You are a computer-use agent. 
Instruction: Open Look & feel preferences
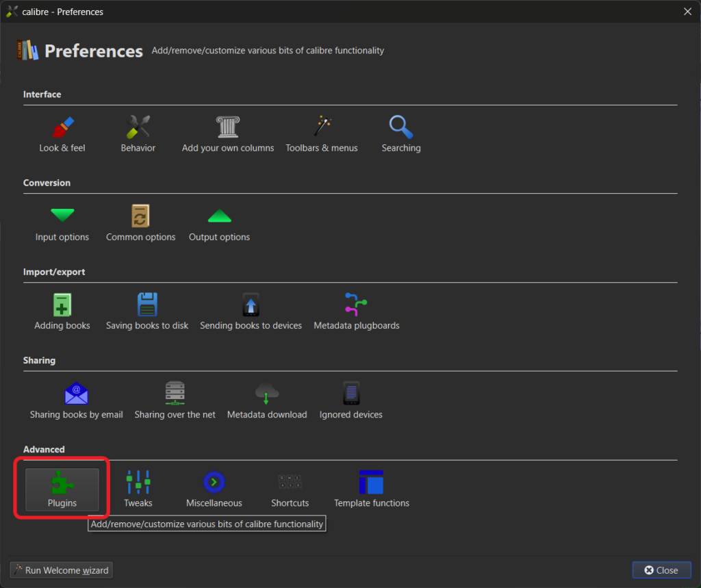[62, 134]
